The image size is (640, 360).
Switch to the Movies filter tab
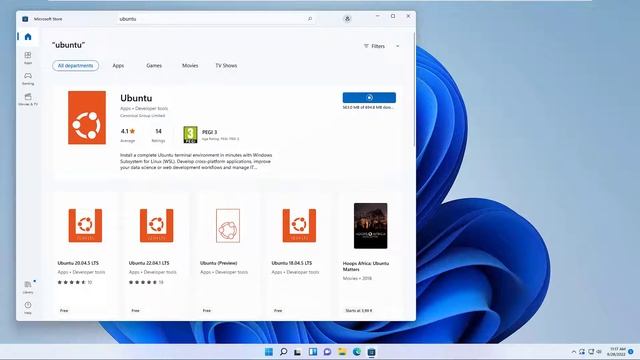(x=190, y=66)
